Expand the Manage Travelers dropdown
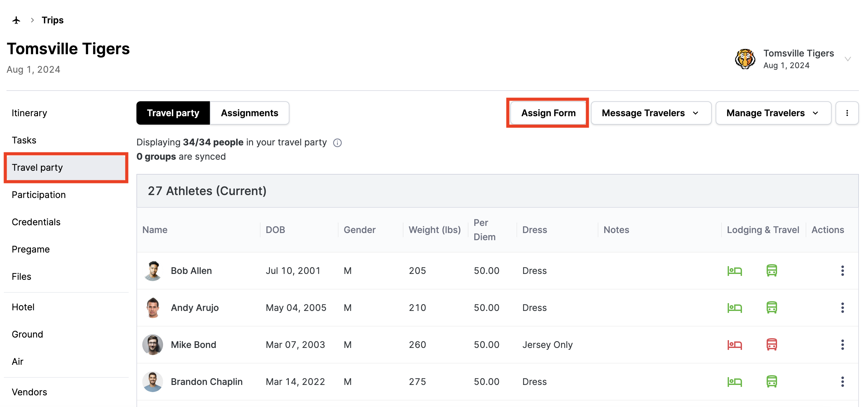The width and height of the screenshot is (868, 407). point(772,113)
